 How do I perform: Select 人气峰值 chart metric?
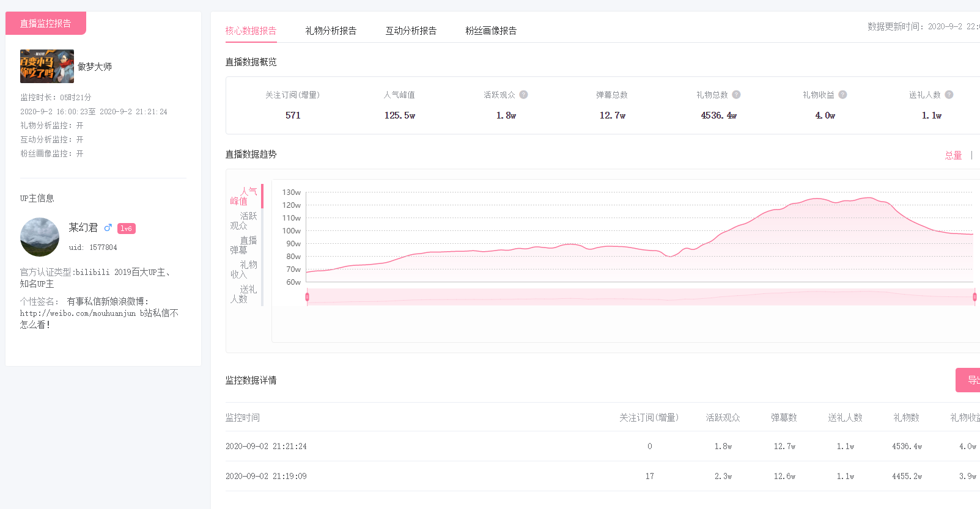click(244, 196)
